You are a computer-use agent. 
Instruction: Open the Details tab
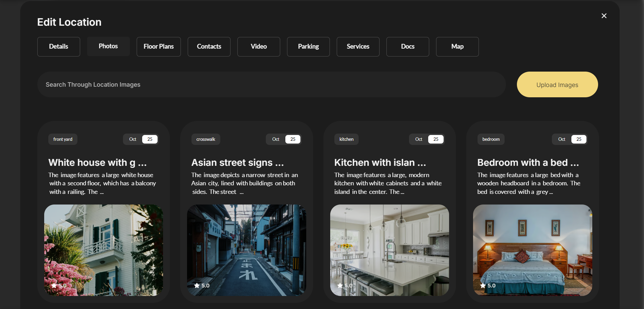59,47
